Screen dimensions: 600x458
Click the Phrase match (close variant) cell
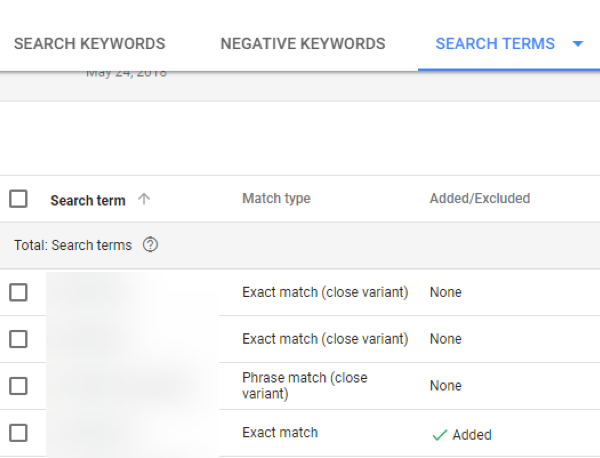(305, 386)
